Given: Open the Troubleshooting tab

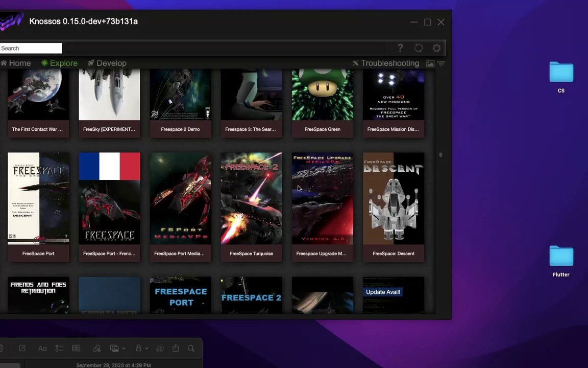Looking at the screenshot, I should 386,63.
